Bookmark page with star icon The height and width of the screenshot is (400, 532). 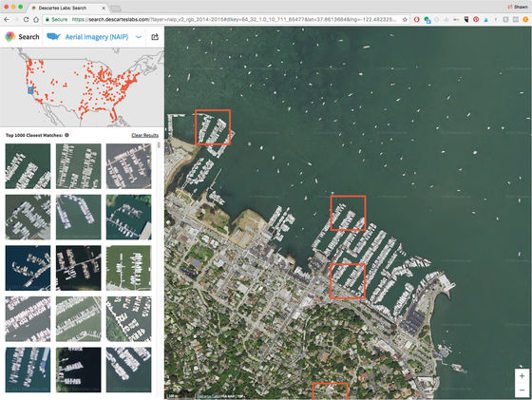click(x=405, y=20)
